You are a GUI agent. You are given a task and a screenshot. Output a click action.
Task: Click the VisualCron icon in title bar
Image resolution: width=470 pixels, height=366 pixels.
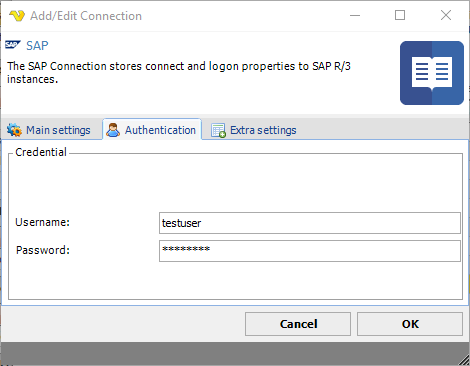tap(17, 16)
